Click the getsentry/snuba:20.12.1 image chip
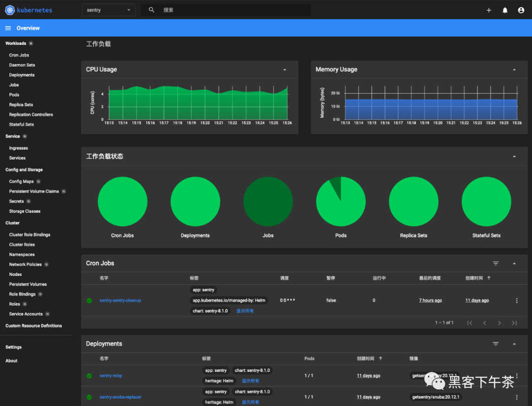Viewport: 532px width, 406px height. click(435, 397)
